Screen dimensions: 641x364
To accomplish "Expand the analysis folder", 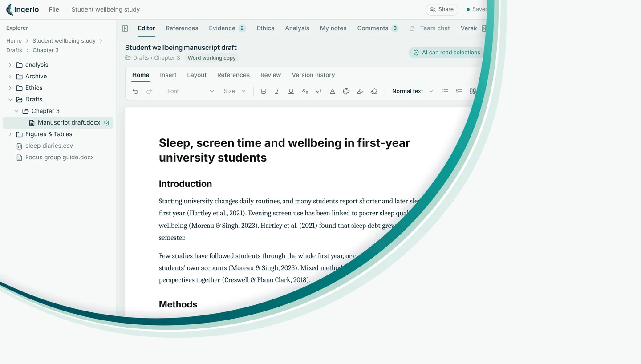I will (10, 65).
